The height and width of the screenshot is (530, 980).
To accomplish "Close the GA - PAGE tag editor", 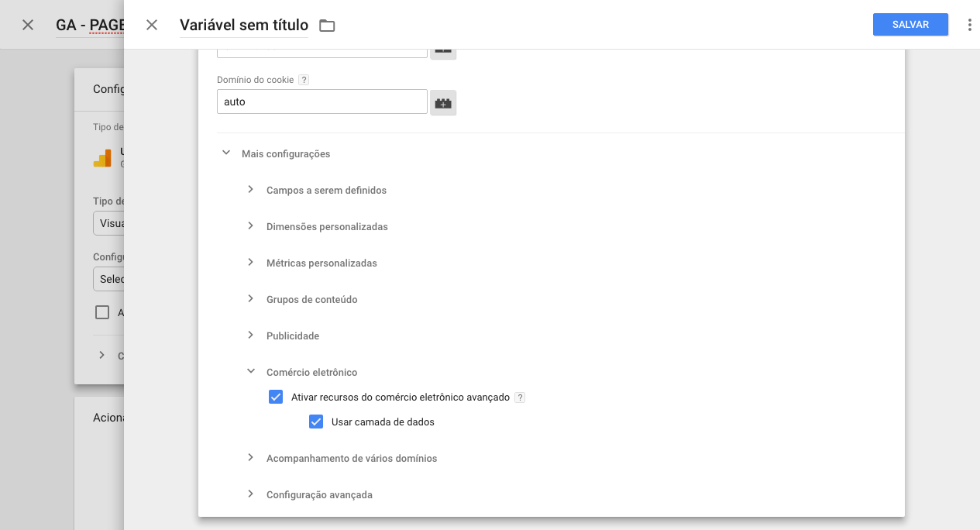I will [x=28, y=25].
